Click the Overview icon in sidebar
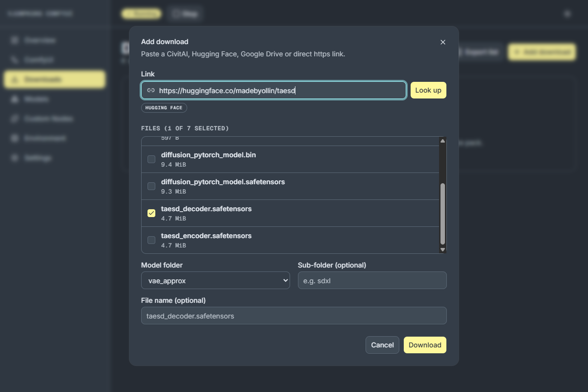588x392 pixels. [15, 40]
